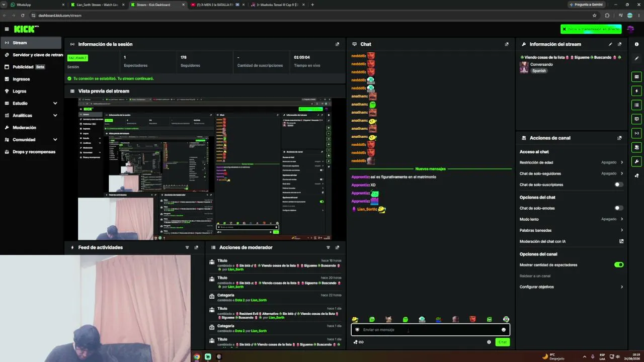Click the Enviar un mensaje input field
Screen dimensions: 644x362
point(430,330)
